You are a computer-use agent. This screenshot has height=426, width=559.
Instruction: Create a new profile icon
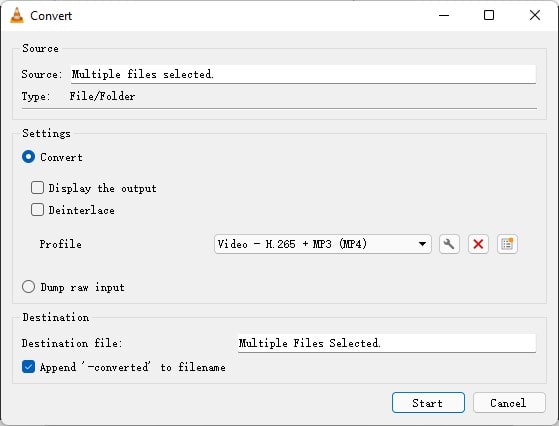tap(507, 244)
